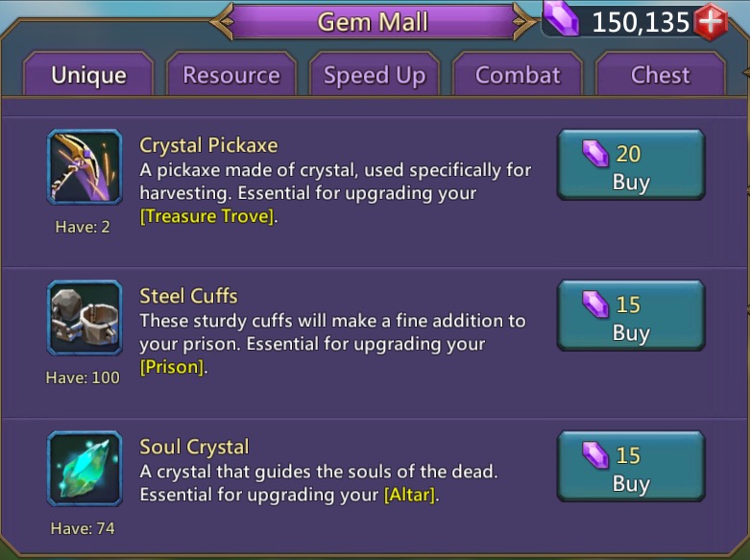Click gem icon on Steel Cuffs buy button
This screenshot has height=560, width=750.
(595, 304)
